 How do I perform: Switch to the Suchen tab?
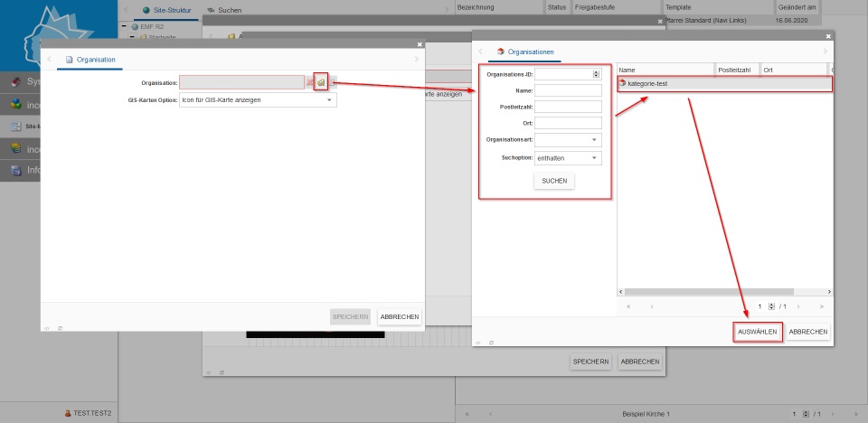click(x=230, y=9)
